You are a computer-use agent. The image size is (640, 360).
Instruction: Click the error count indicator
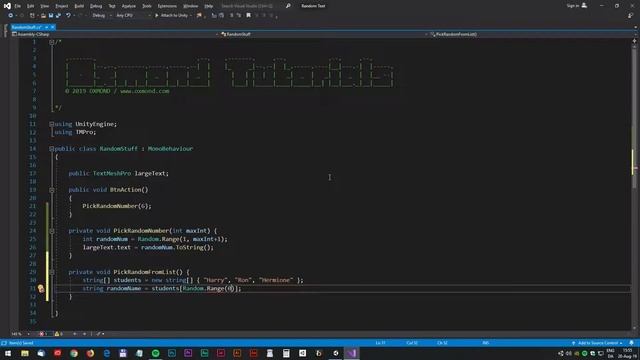[44, 334]
